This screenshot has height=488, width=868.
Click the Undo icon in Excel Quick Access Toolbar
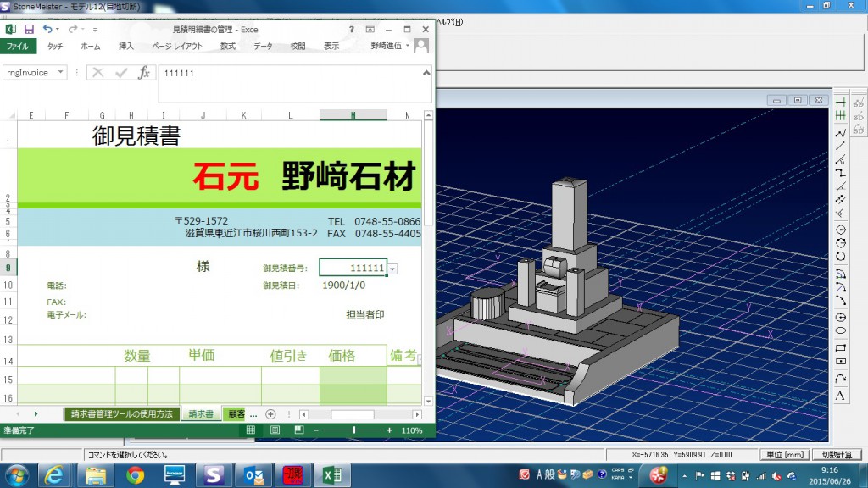coord(48,29)
